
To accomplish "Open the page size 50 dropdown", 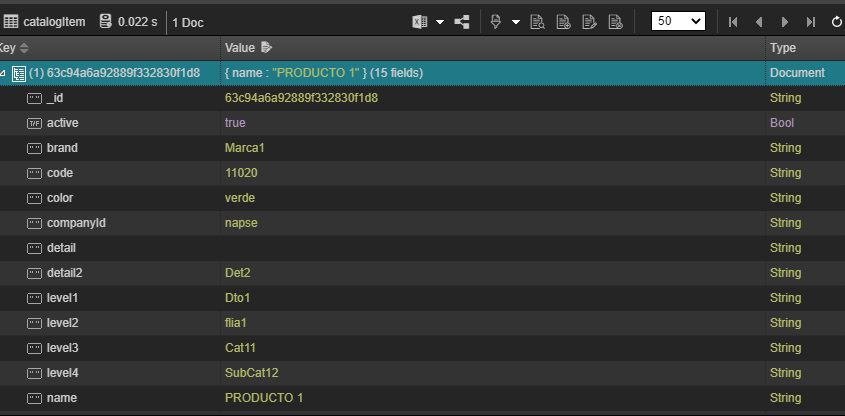I will [x=678, y=21].
